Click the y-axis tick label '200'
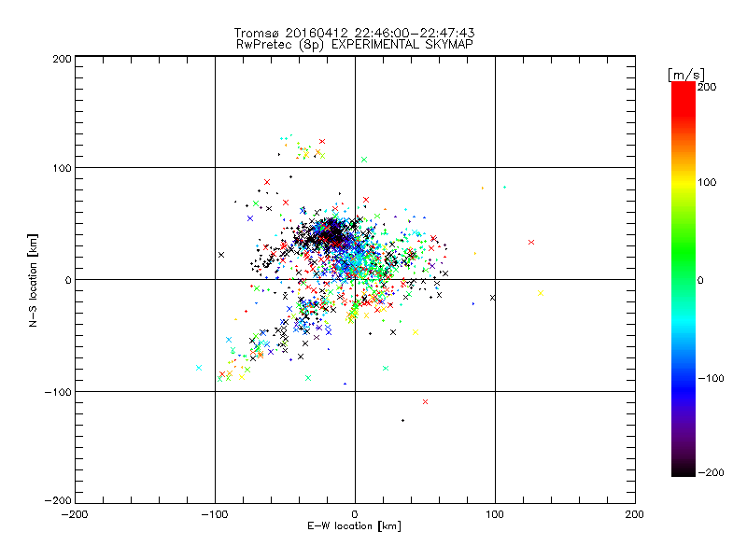 62,59
